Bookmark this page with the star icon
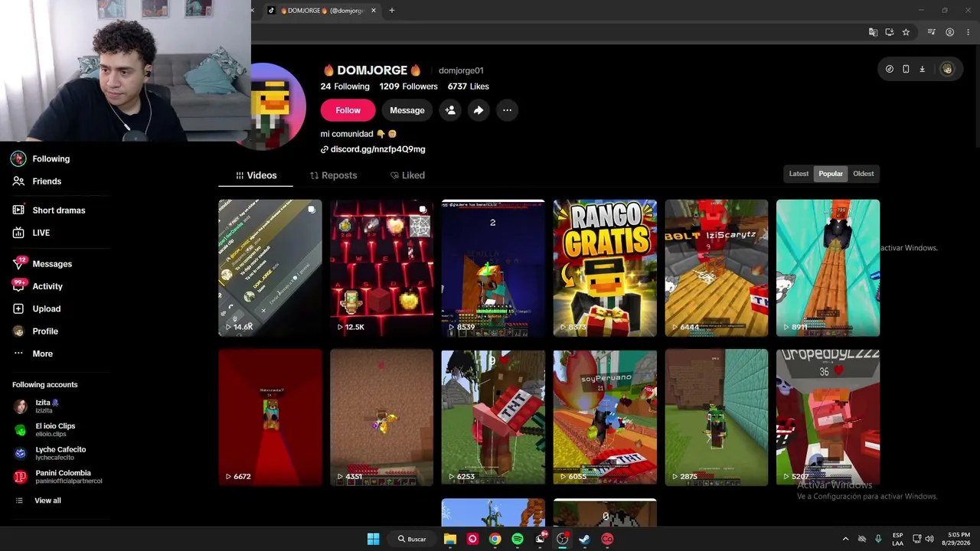This screenshot has height=551, width=980. click(x=906, y=32)
